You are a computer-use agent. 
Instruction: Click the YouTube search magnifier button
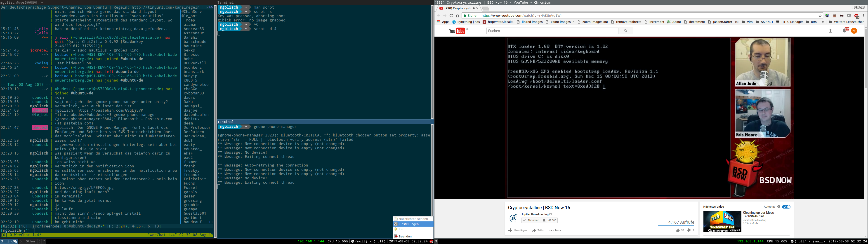point(626,31)
